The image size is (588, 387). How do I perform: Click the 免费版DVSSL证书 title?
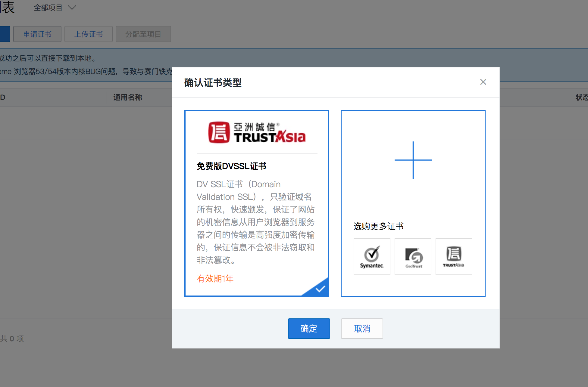coord(231,166)
